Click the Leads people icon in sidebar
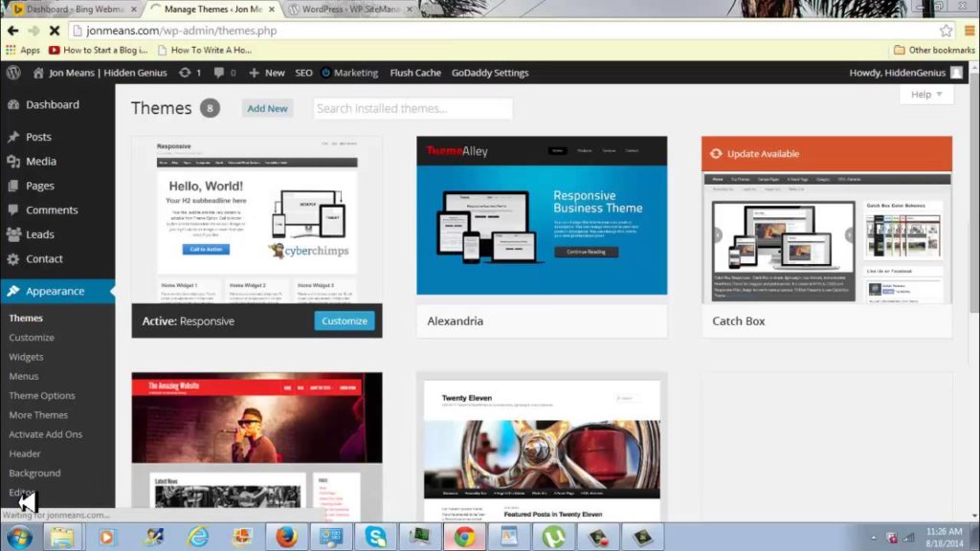 (x=13, y=234)
